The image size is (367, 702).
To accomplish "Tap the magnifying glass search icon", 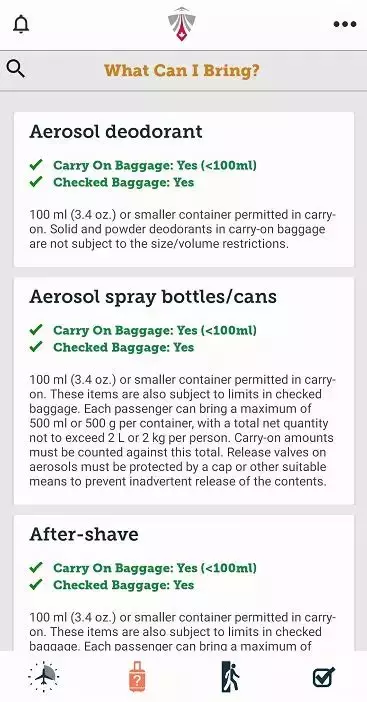I will point(16,69).
